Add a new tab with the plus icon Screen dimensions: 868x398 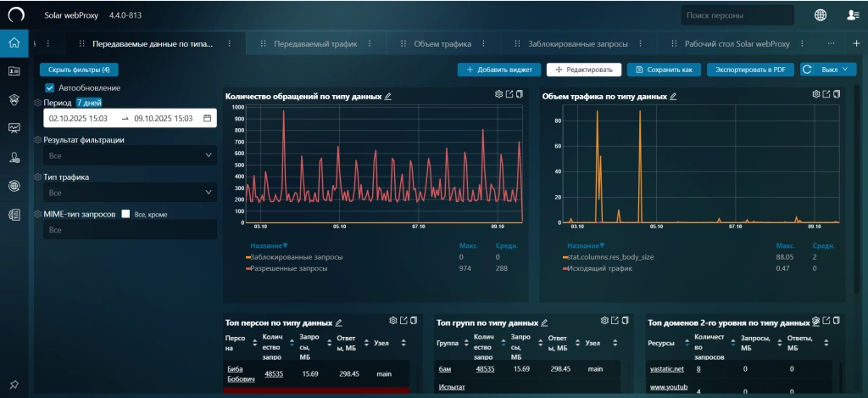[x=855, y=43]
